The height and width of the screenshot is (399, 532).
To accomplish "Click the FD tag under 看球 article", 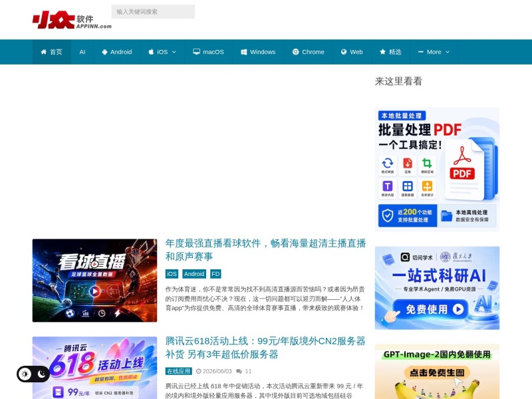I will [215, 274].
